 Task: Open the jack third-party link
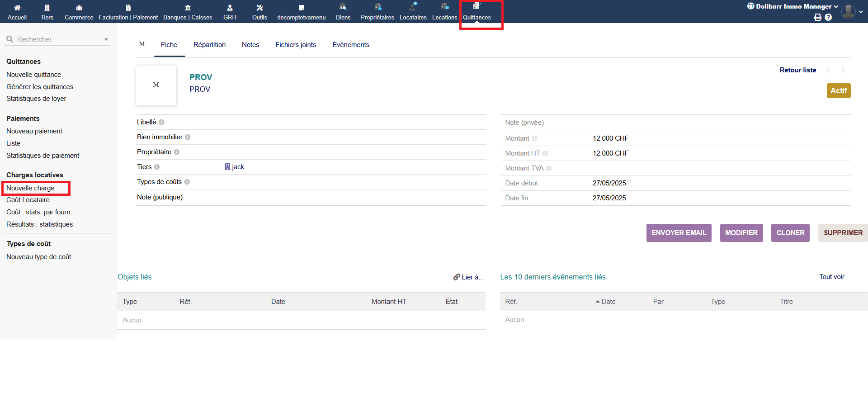(238, 167)
